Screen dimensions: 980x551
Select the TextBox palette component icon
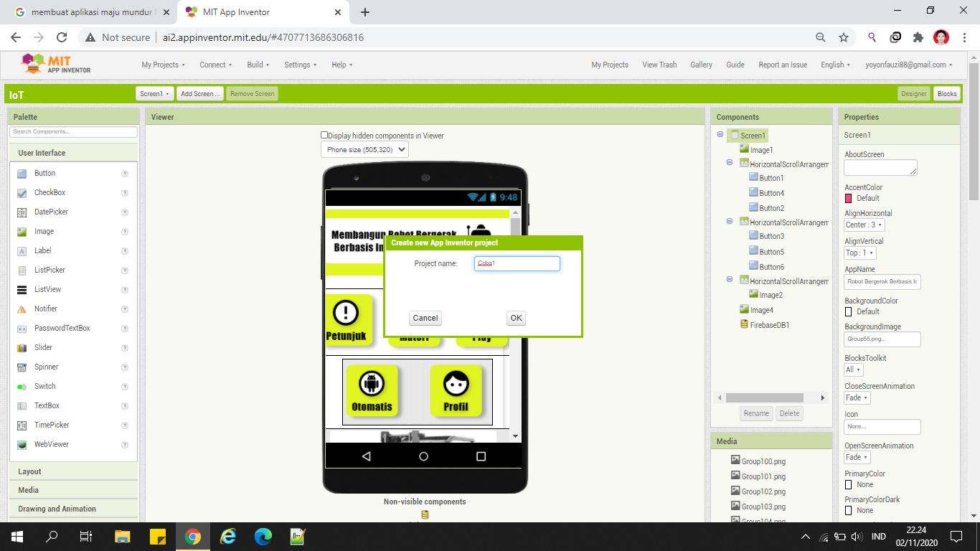[x=22, y=406]
